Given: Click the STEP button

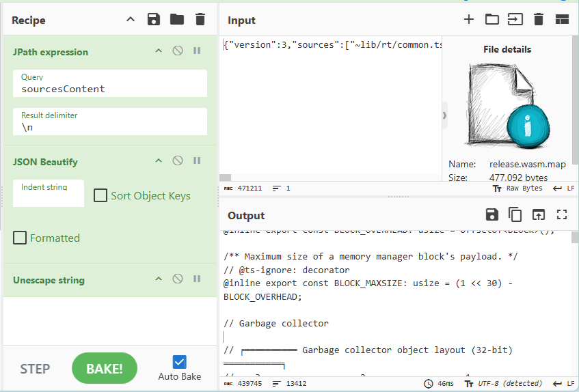Looking at the screenshot, I should tap(35, 369).
